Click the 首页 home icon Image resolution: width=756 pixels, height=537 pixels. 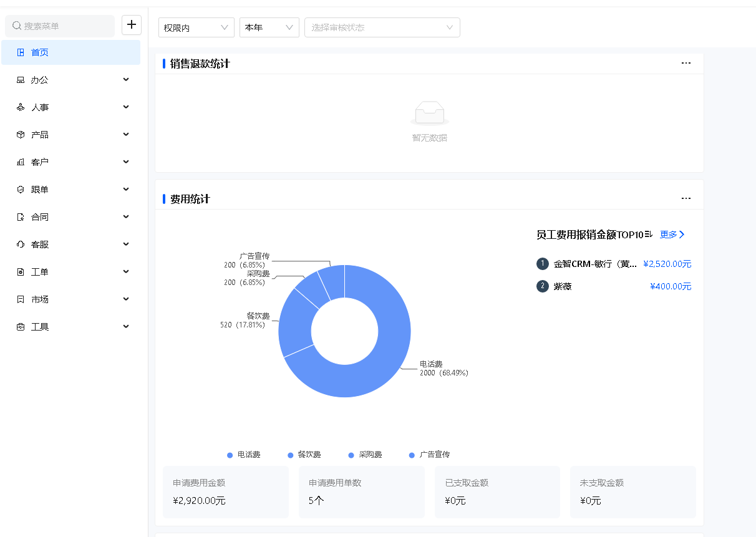point(21,52)
